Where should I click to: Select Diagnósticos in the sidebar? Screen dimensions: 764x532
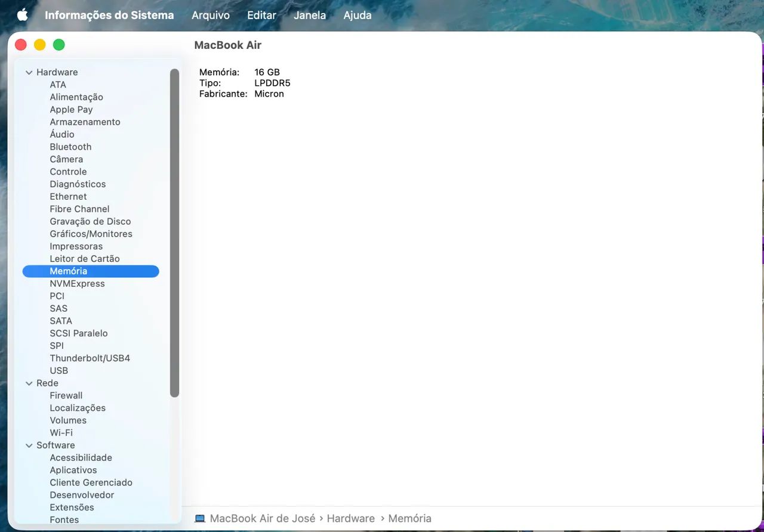coord(78,184)
